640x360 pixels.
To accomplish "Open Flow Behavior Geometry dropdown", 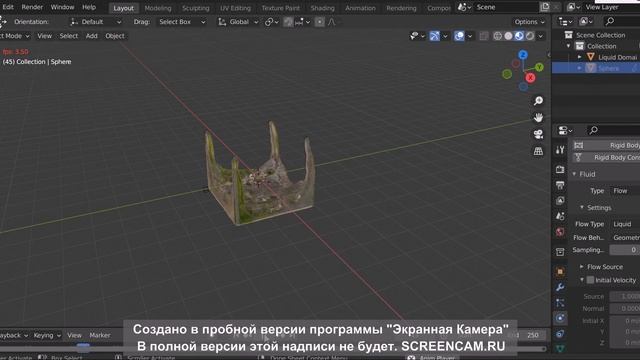I will (624, 238).
